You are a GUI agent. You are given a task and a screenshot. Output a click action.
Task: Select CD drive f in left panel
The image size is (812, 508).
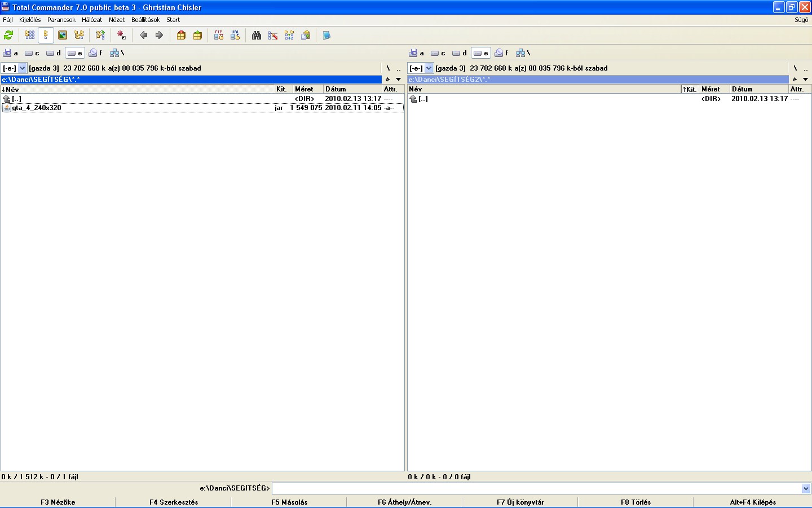point(96,53)
